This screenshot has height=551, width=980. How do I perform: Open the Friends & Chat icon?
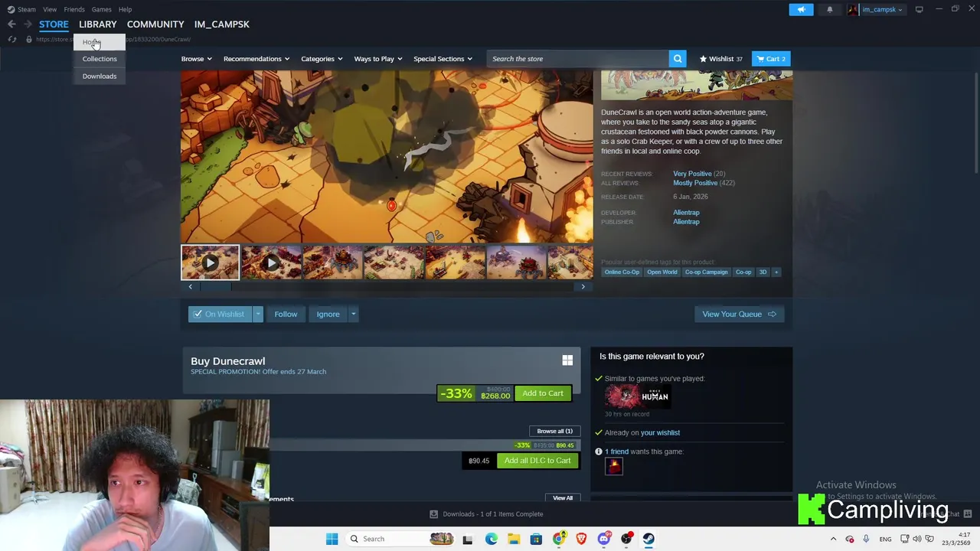(967, 514)
